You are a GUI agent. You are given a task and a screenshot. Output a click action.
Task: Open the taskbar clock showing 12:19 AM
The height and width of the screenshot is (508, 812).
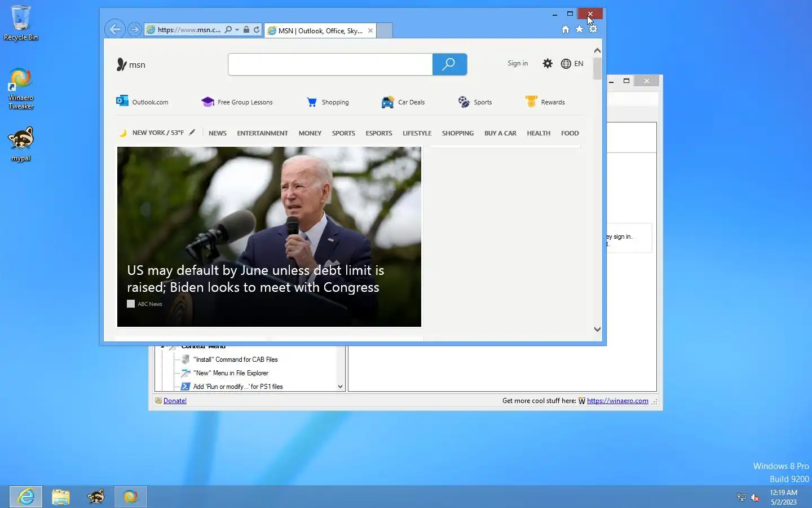point(784,497)
